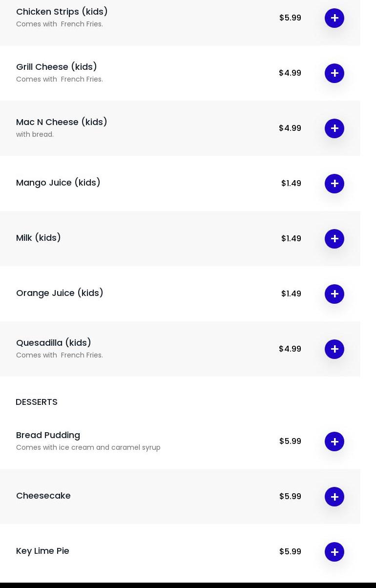This screenshot has width=376, height=588.
Task: Click the DESSERTS section heading
Action: click(37, 401)
